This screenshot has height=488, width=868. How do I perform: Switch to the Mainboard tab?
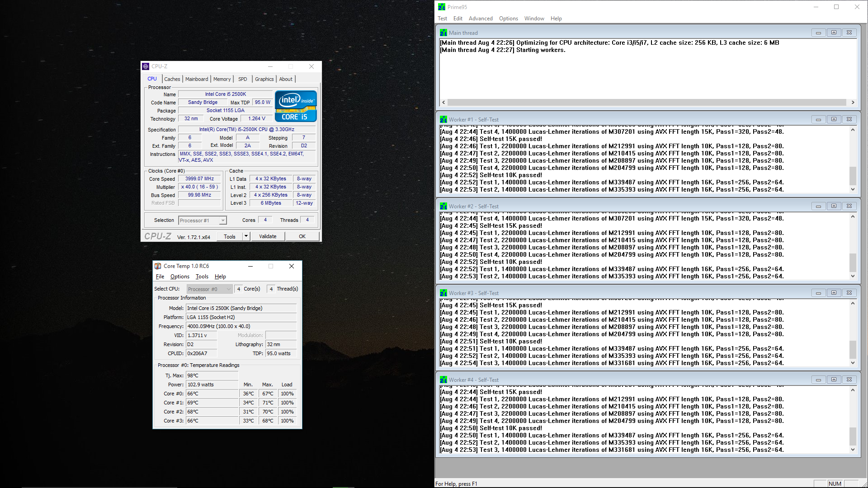(x=197, y=79)
